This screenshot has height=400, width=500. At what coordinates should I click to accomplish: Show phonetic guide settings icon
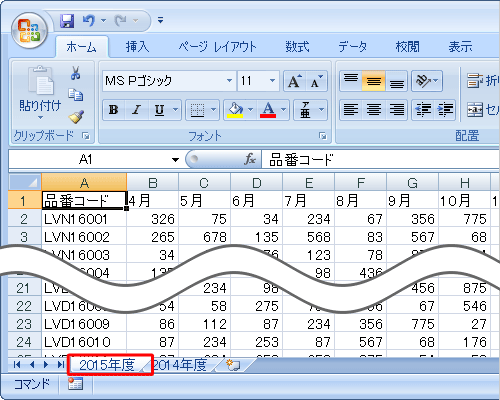pos(305,110)
